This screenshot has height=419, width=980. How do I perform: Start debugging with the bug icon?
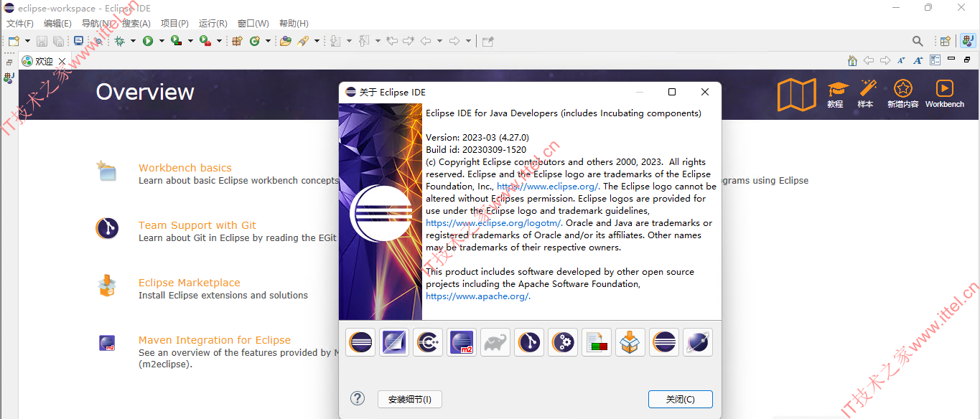click(120, 41)
